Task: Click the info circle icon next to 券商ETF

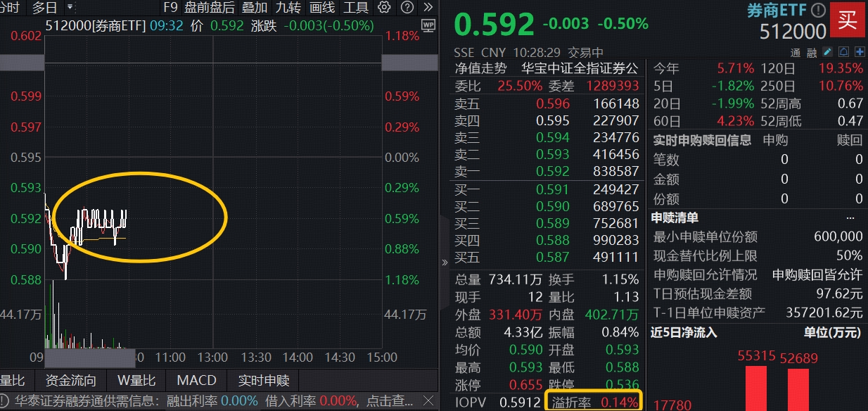Action: point(818,11)
